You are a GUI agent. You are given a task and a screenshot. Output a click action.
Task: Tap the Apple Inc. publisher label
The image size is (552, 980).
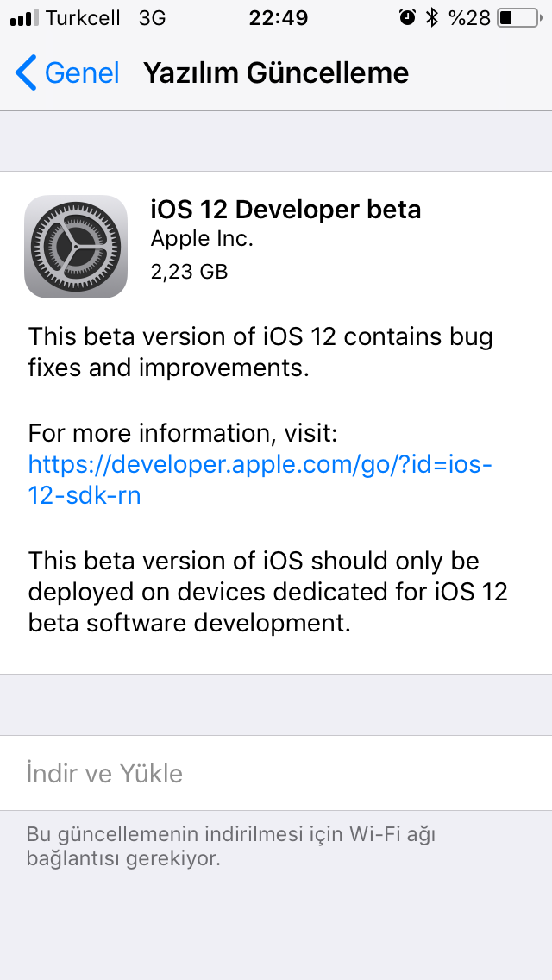coord(202,239)
